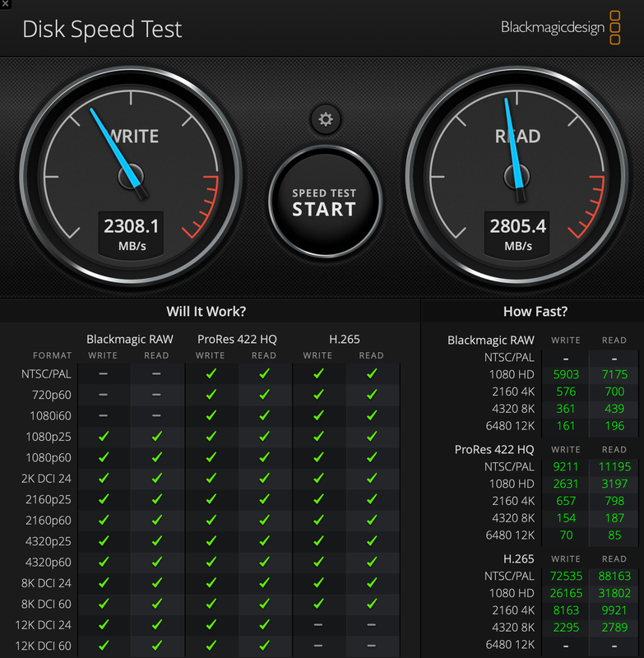Click the 8K DCI 60 row label
This screenshot has width=644, height=658.
46,604
